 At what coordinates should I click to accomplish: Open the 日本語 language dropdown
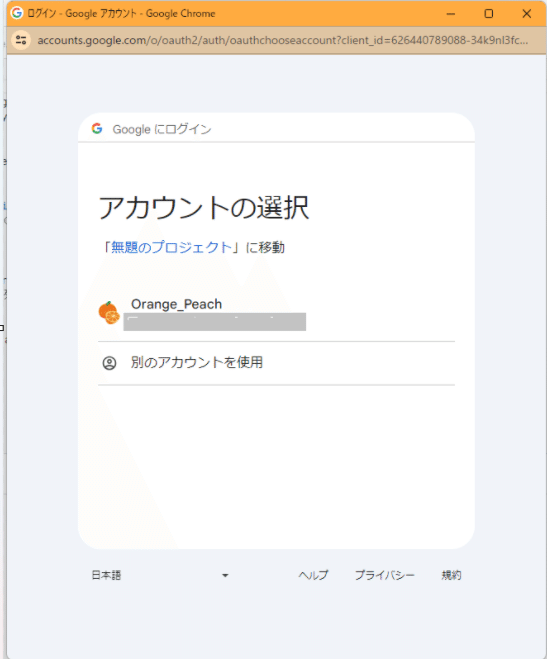coord(160,575)
